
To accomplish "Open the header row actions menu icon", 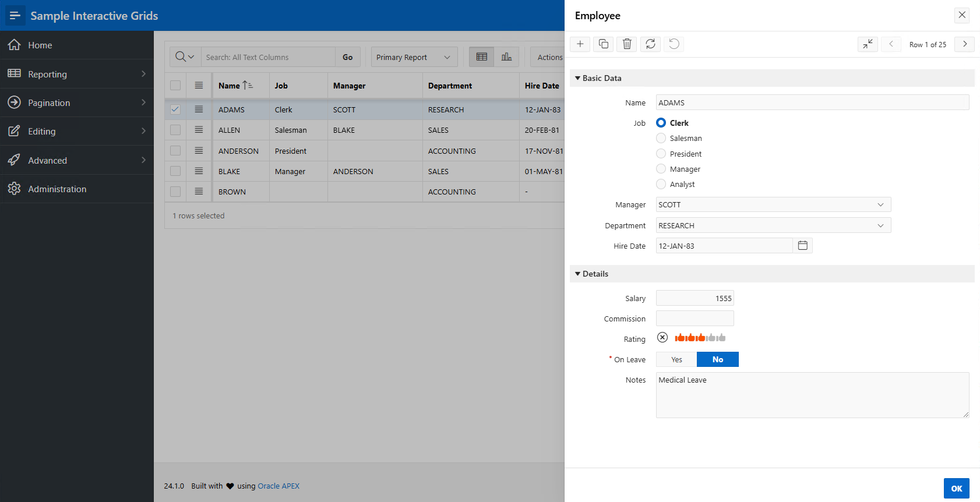I will [x=199, y=86].
